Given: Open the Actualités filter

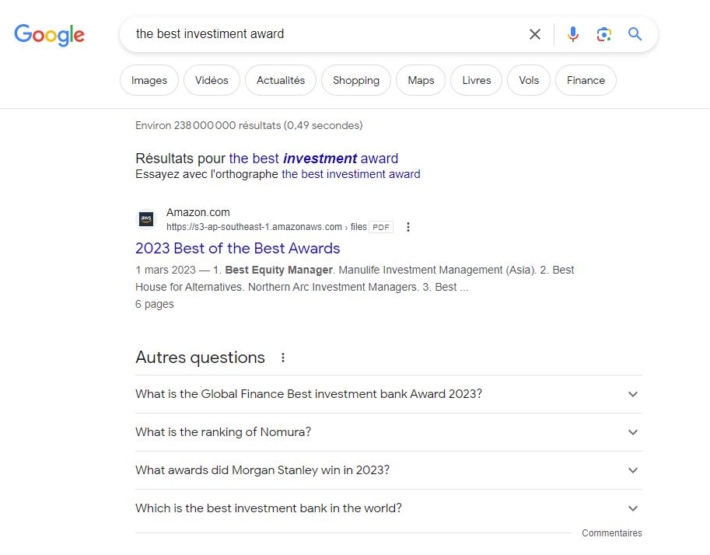Looking at the screenshot, I should pos(281,80).
